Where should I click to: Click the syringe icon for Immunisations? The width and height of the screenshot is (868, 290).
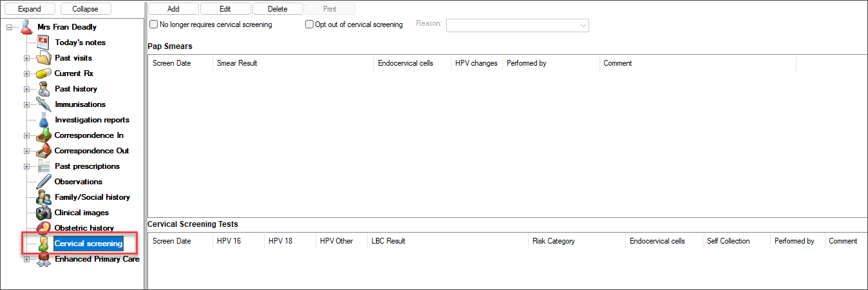pos(43,104)
